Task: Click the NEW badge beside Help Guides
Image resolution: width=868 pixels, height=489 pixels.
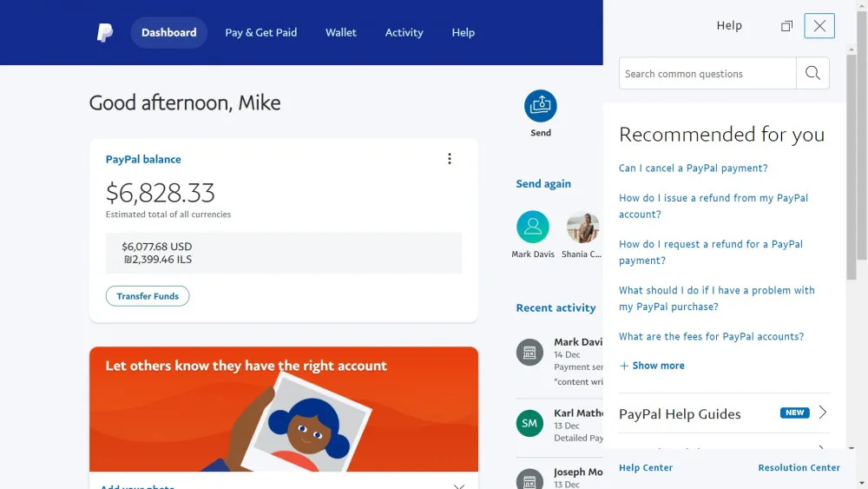Action: (x=795, y=413)
